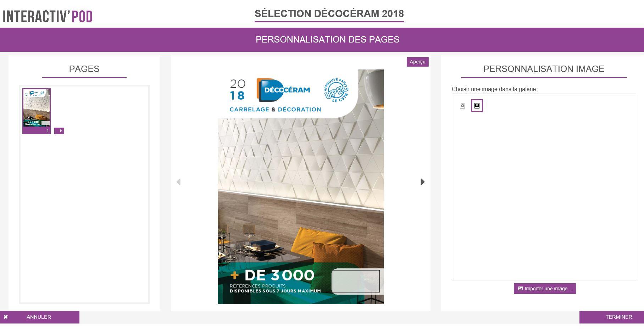Click the INTERACTIV'POD logo
The height and width of the screenshot is (335, 644).
point(48,16)
